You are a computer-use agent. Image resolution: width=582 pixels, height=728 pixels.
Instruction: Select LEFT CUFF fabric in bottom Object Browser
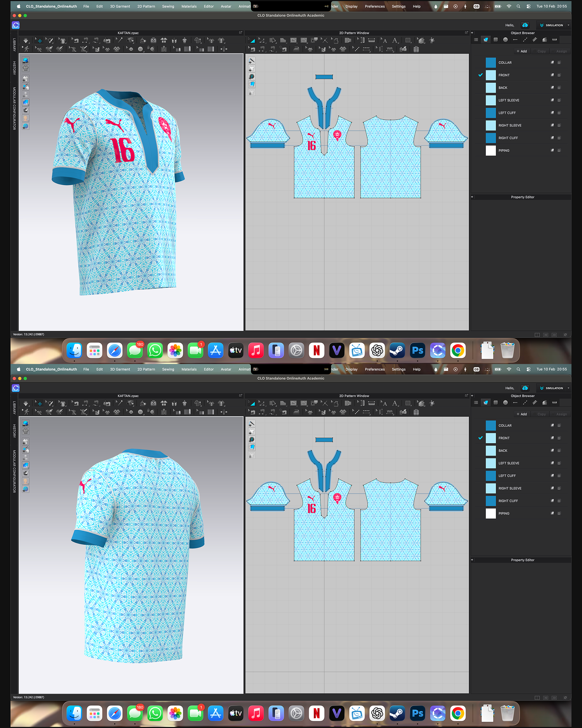click(507, 476)
